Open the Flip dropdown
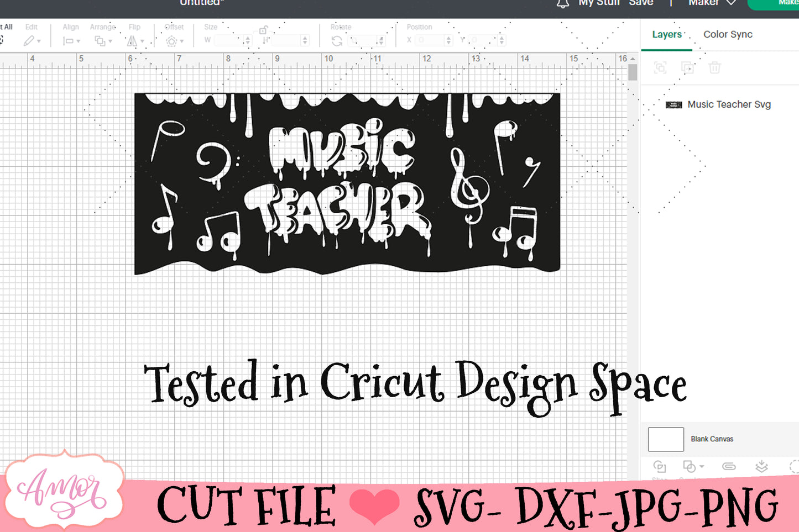 (x=135, y=40)
